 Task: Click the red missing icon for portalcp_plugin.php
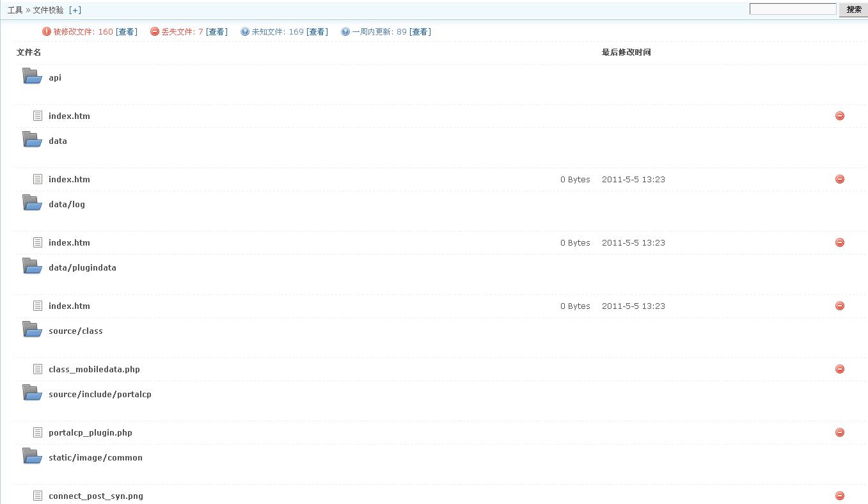[x=840, y=432]
